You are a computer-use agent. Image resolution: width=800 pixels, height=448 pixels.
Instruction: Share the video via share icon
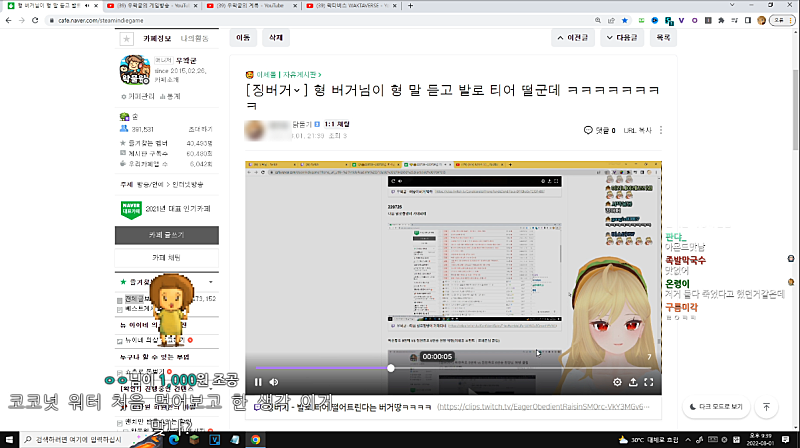(x=633, y=382)
